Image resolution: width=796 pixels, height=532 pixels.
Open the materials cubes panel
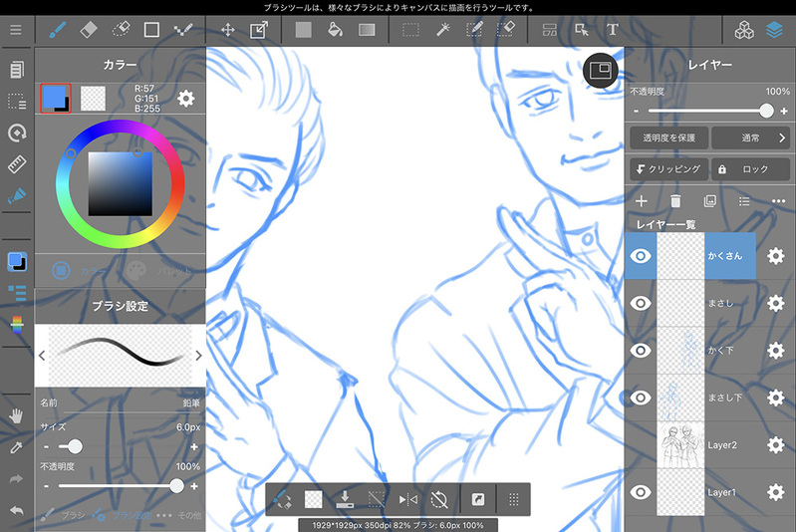click(744, 30)
